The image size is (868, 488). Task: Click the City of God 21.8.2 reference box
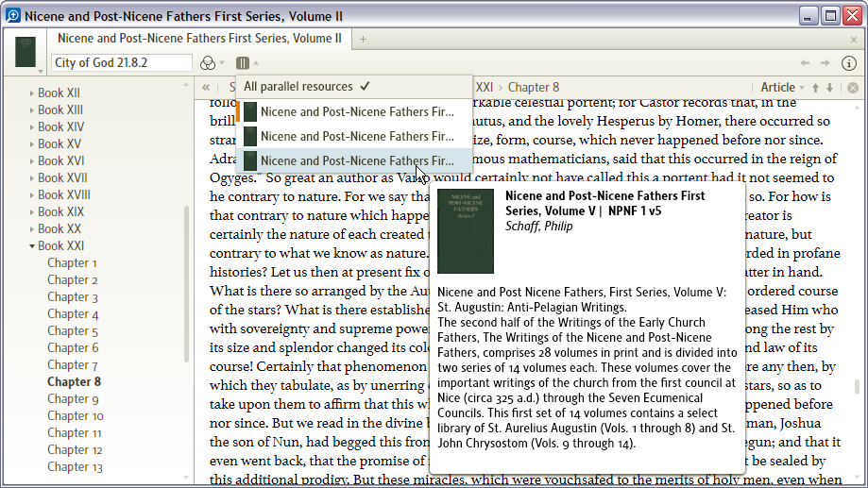click(x=121, y=63)
